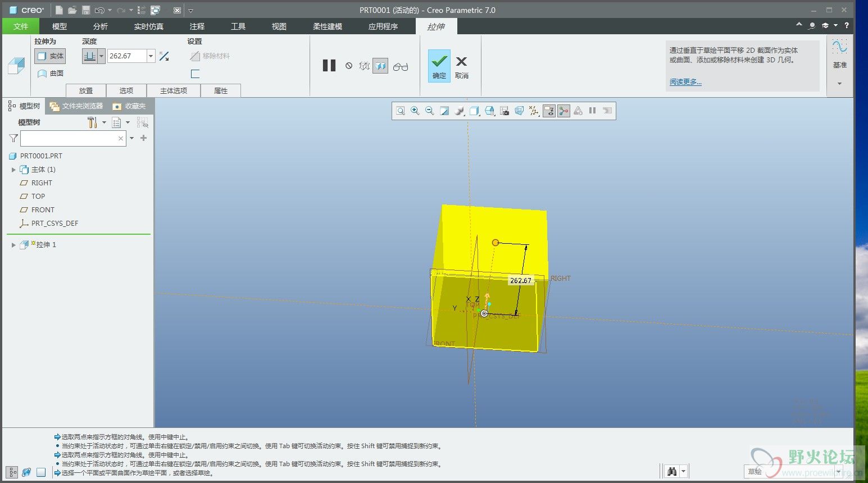Clear the model tree search field
Image resolution: width=868 pixels, height=483 pixels.
pos(121,138)
